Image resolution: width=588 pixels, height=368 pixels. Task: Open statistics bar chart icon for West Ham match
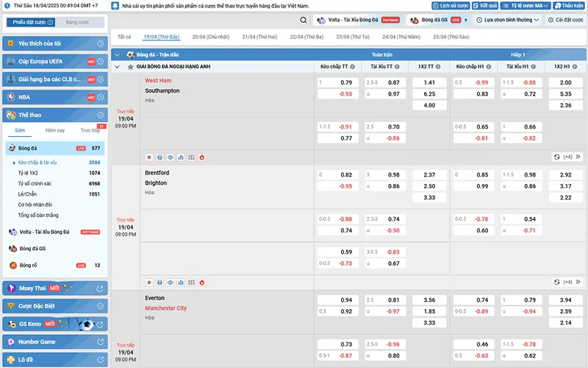pyautogui.click(x=181, y=158)
